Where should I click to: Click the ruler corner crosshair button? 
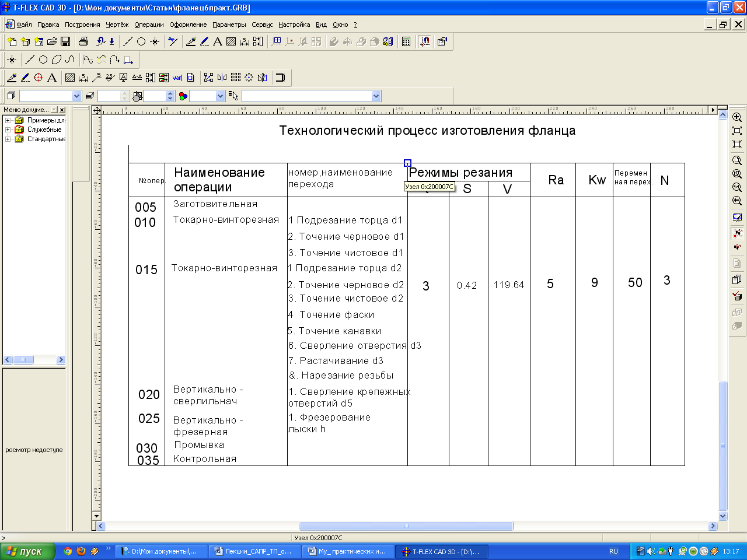[x=97, y=110]
